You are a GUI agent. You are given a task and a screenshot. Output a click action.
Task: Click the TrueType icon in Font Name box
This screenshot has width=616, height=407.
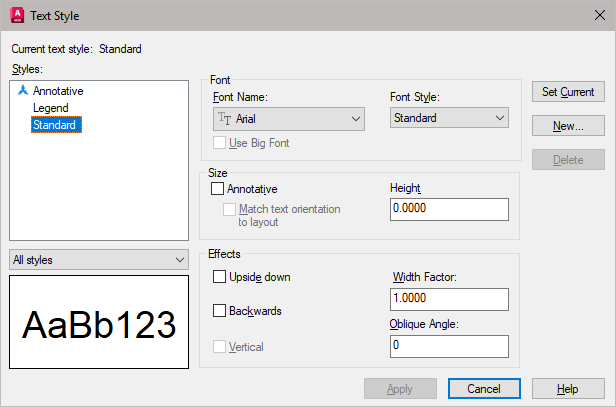click(224, 119)
